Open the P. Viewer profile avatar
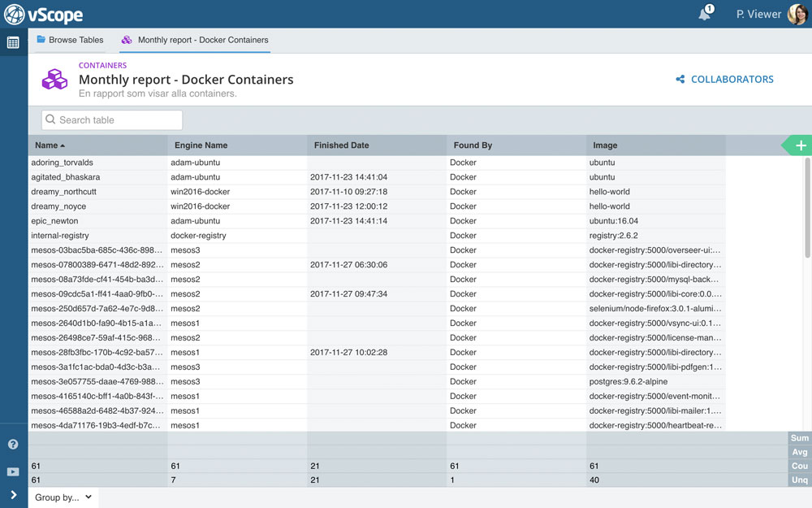 [797, 14]
